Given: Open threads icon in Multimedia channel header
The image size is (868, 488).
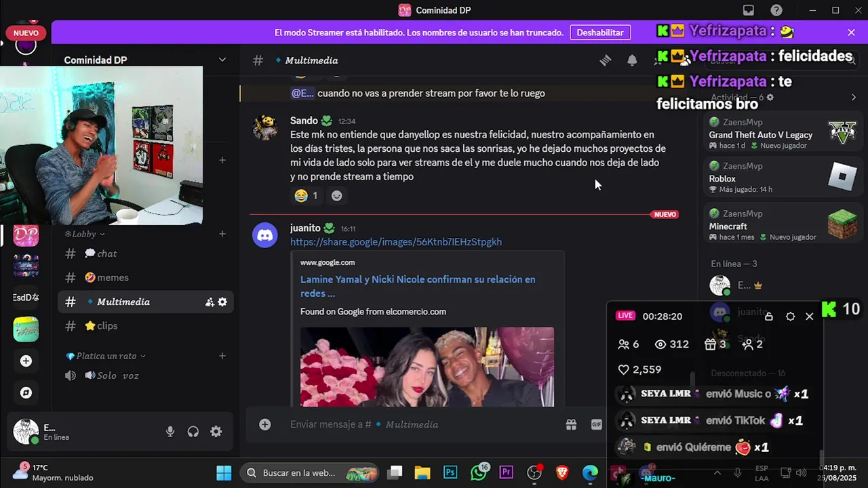Looking at the screenshot, I should point(606,60).
